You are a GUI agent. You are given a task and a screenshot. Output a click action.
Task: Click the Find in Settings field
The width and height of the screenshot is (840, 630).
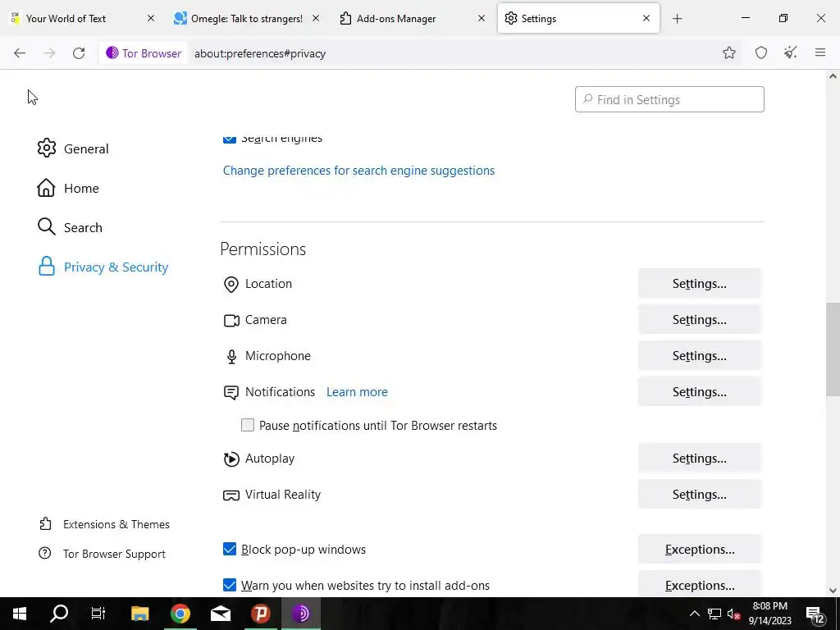pos(669,99)
